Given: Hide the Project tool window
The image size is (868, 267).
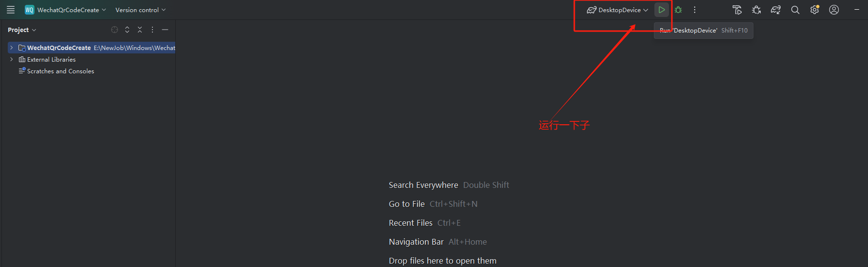Looking at the screenshot, I should click(165, 30).
